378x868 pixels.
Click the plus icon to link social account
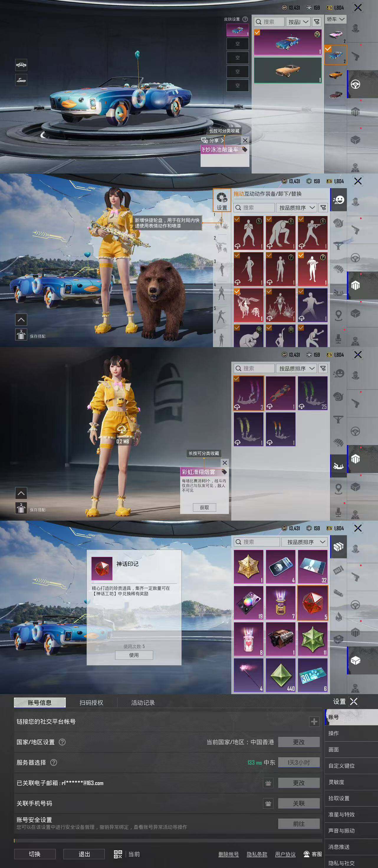click(x=314, y=722)
